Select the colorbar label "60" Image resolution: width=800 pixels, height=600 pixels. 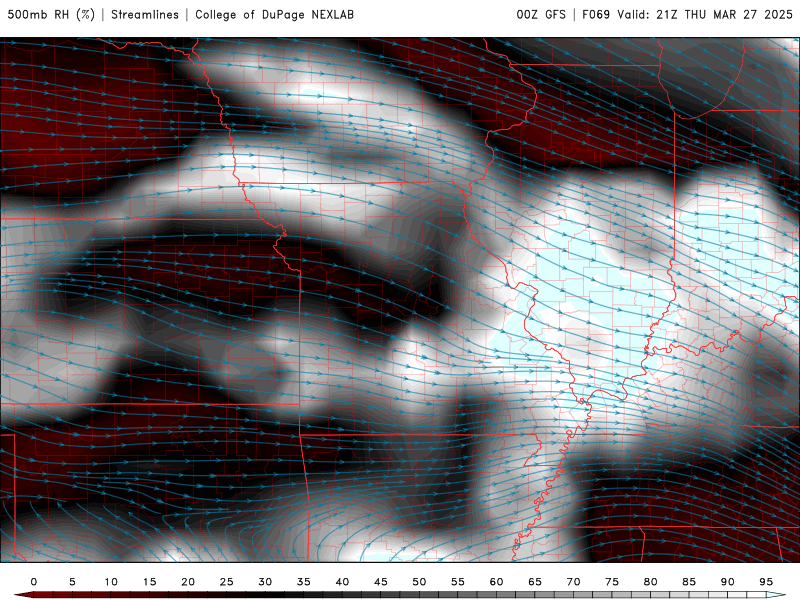point(496,582)
